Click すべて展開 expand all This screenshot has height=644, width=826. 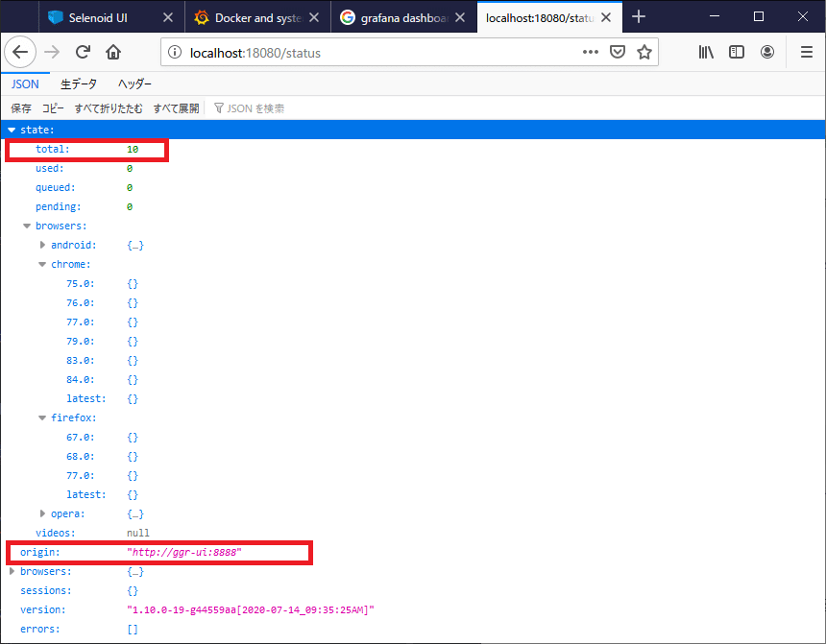[x=176, y=108]
